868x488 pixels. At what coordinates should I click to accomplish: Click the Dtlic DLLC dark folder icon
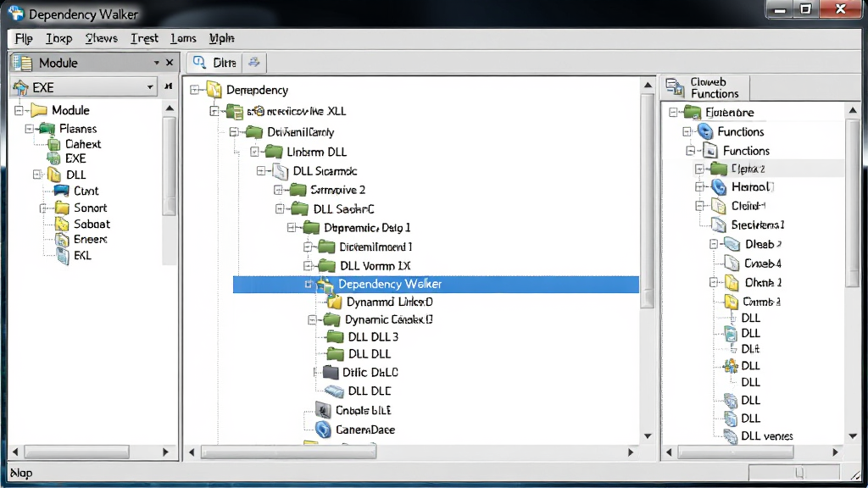(x=331, y=373)
